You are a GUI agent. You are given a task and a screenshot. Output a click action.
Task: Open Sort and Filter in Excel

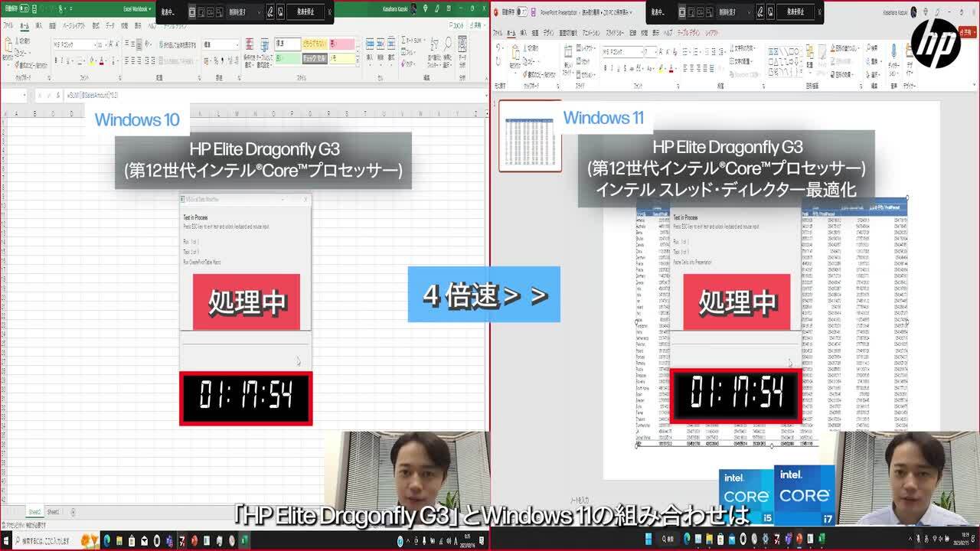tap(434, 52)
